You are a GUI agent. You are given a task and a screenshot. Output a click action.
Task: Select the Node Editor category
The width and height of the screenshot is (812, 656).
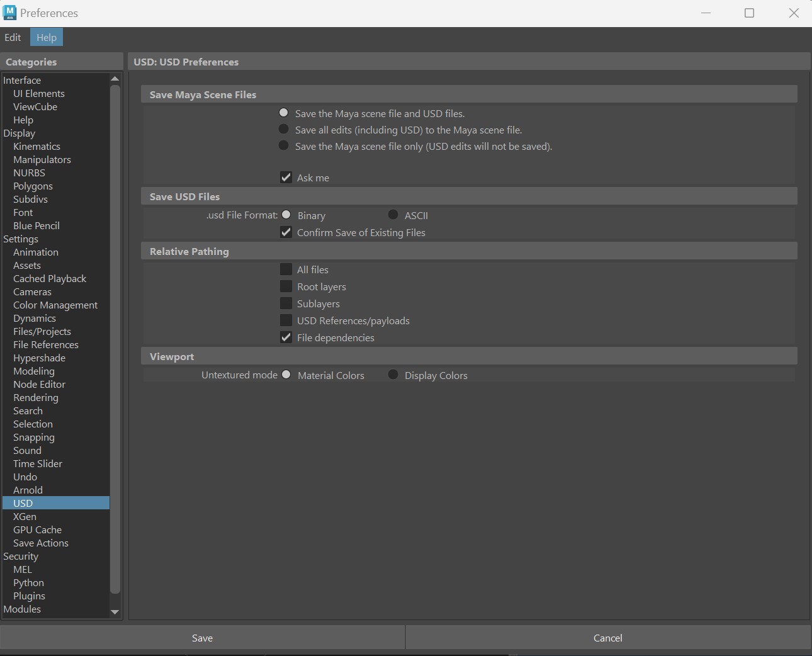pyautogui.click(x=39, y=384)
